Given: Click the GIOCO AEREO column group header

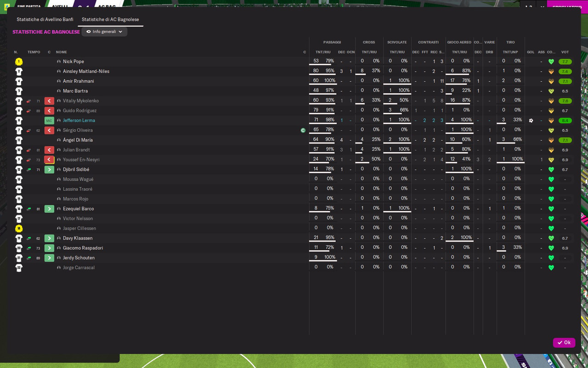Looking at the screenshot, I should 459,42.
